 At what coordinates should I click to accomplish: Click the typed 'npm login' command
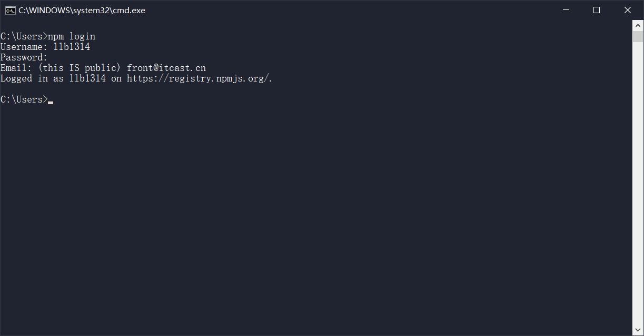pos(72,36)
